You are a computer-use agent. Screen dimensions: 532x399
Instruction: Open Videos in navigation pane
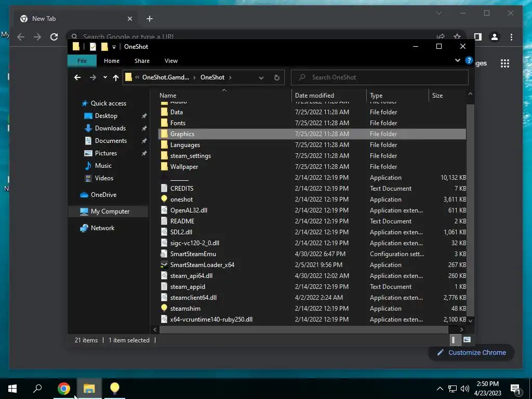click(104, 178)
